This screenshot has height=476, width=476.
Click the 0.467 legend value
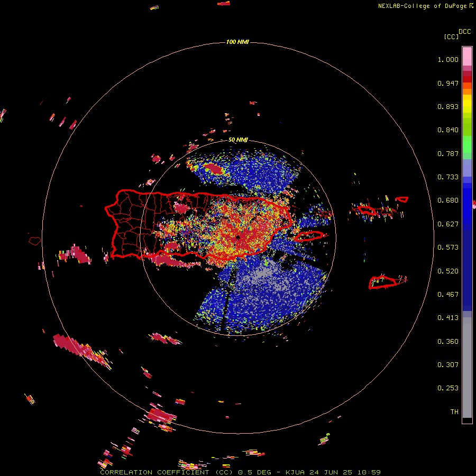(448, 295)
